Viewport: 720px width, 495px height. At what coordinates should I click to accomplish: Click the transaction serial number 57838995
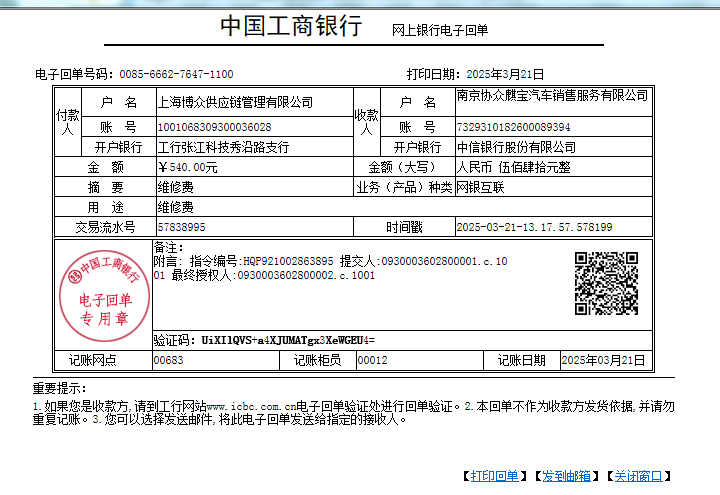[x=181, y=227]
